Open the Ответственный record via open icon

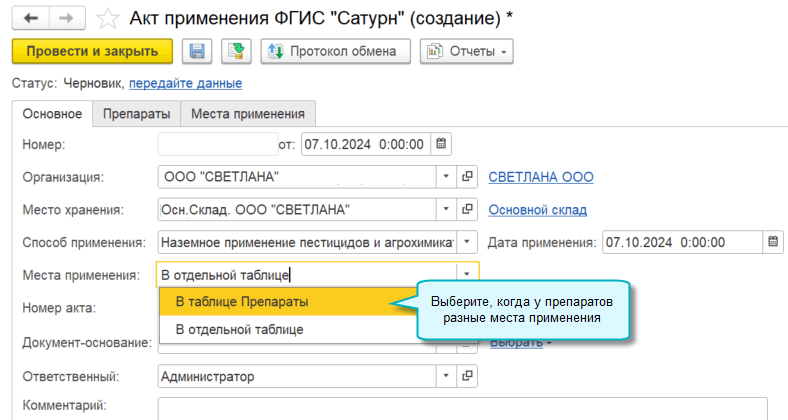pyautogui.click(x=467, y=377)
